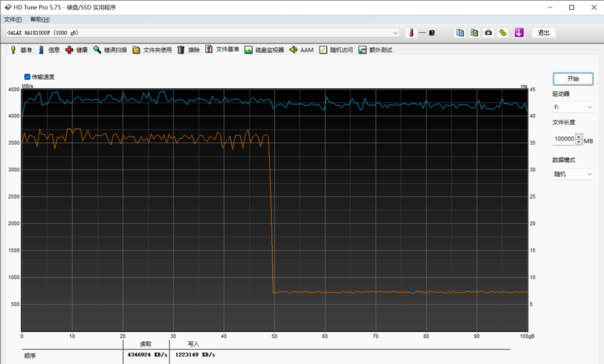Save screenshot camera icon
The width and height of the screenshot is (604, 364).
click(489, 33)
